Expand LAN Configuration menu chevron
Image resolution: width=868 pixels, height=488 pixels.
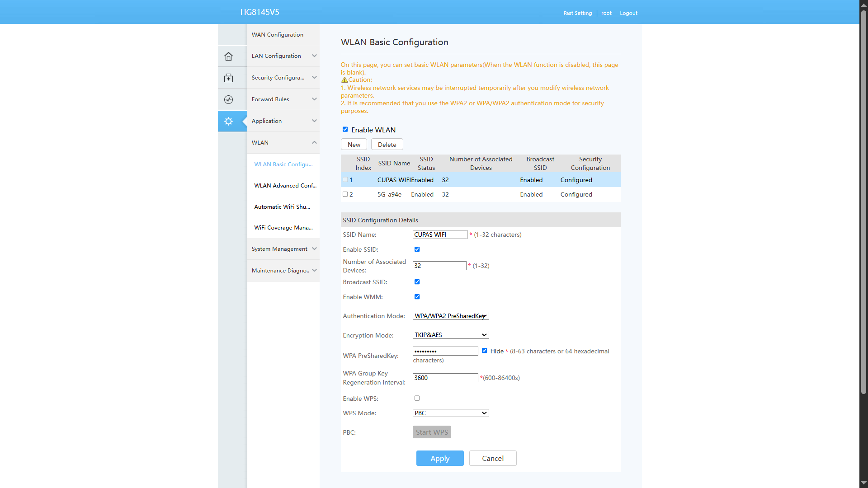coord(314,56)
